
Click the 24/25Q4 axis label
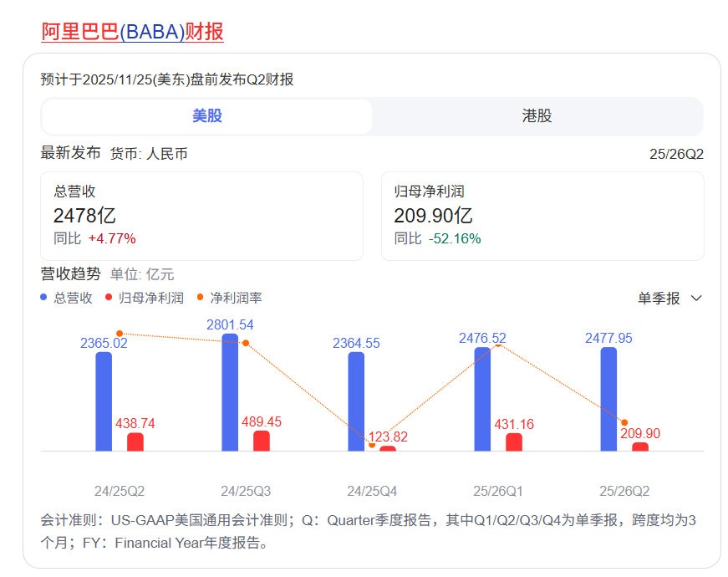[372, 491]
